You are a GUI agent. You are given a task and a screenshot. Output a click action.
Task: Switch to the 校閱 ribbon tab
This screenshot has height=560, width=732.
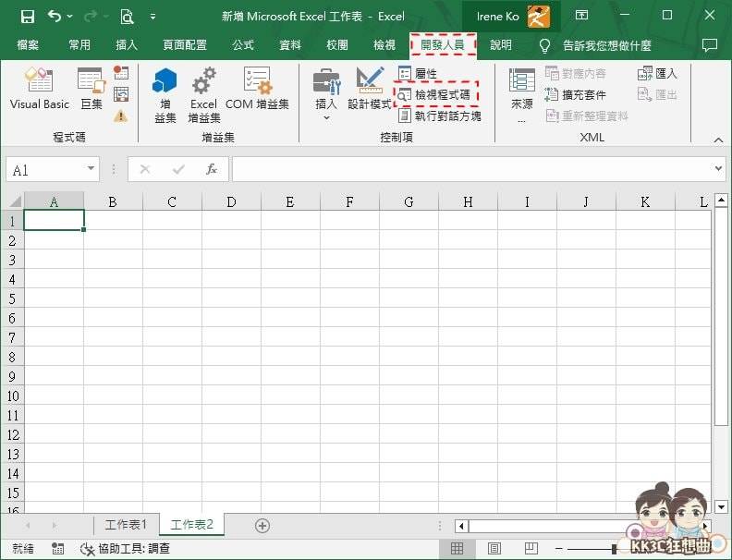pos(337,44)
